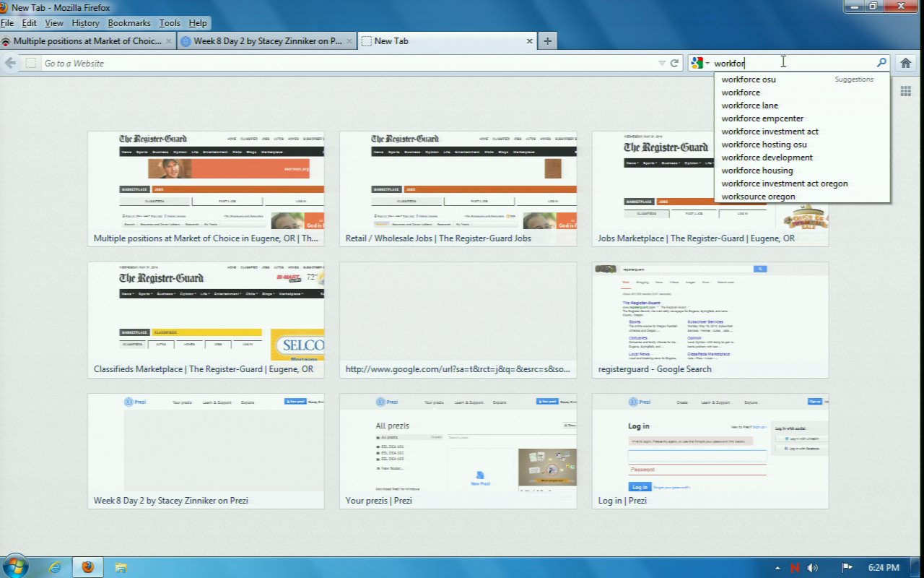924x578 pixels.
Task: Click the volume speaker tray icon
Action: click(813, 568)
